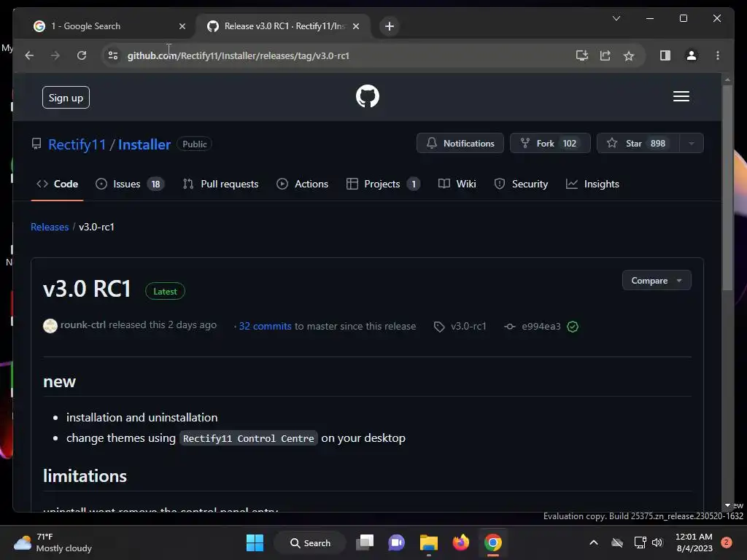Screen dimensions: 747x560
Task: Open the Security tab
Action: click(x=521, y=184)
